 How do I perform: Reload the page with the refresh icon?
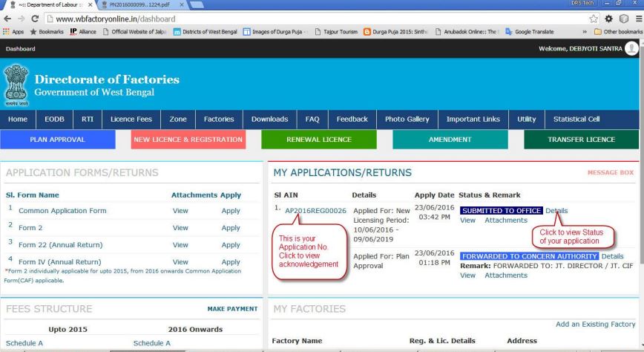click(x=35, y=19)
